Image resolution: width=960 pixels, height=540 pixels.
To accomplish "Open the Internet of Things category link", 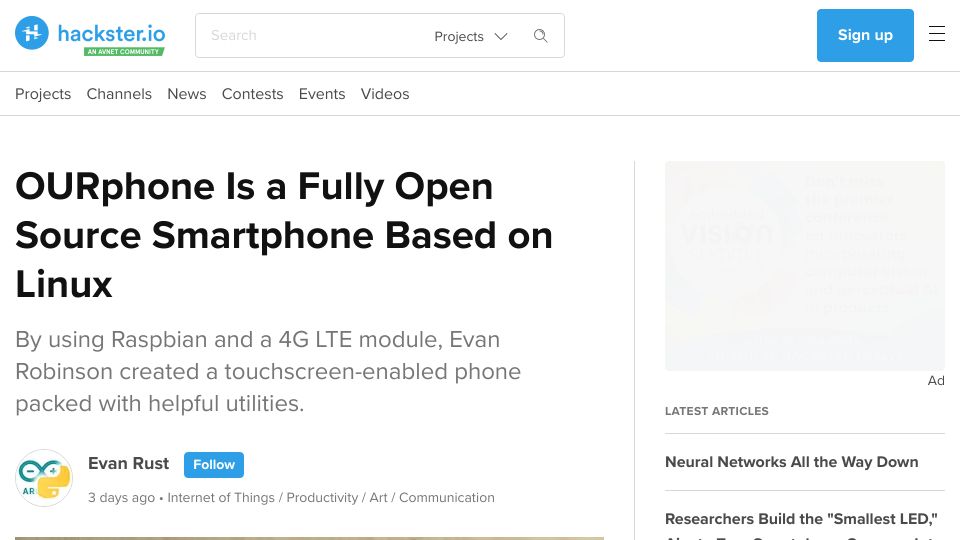I will (x=221, y=498).
